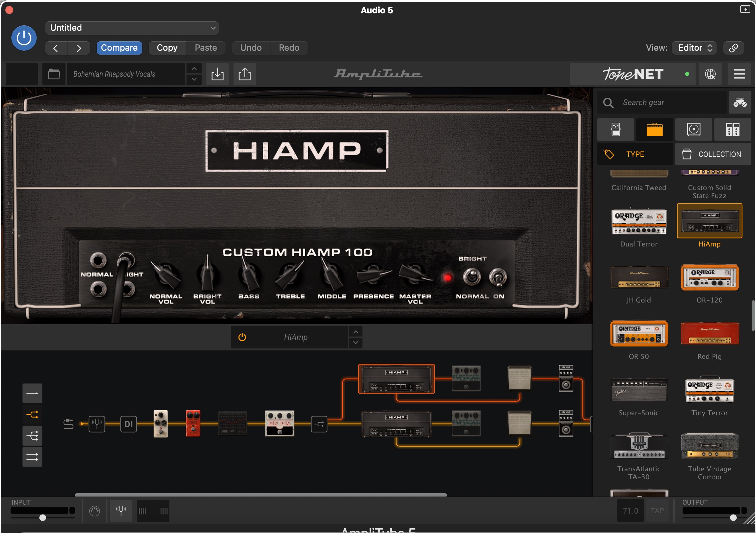
Task: Click the DI block in signal chain
Action: click(x=128, y=424)
